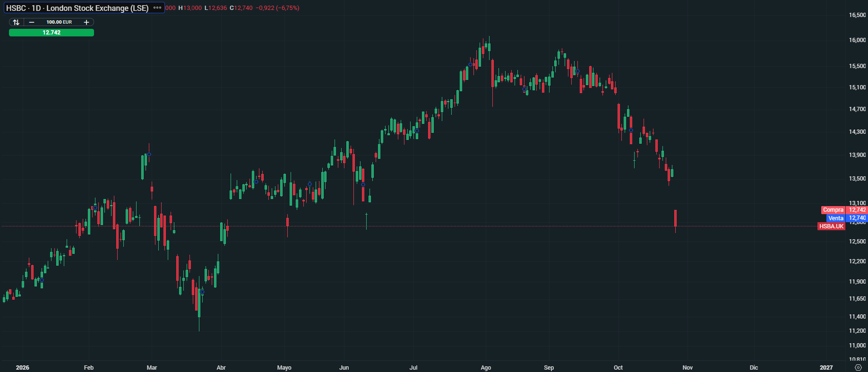This screenshot has height=372, width=868.
Task: Click the red Compra price label
Action: (x=833, y=210)
